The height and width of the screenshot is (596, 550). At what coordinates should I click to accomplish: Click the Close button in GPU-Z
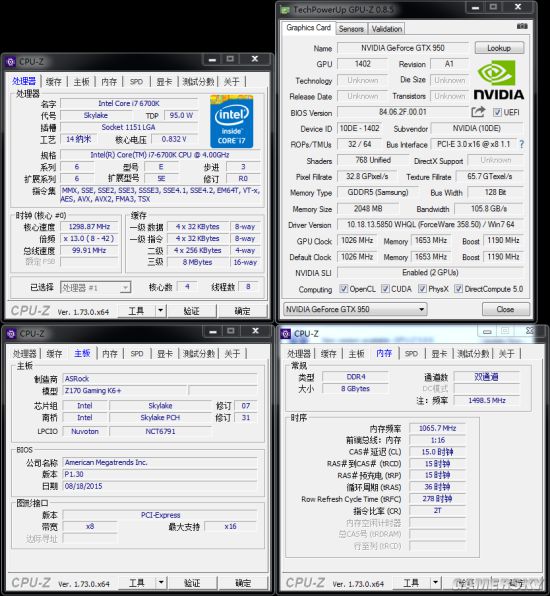pyautogui.click(x=506, y=309)
